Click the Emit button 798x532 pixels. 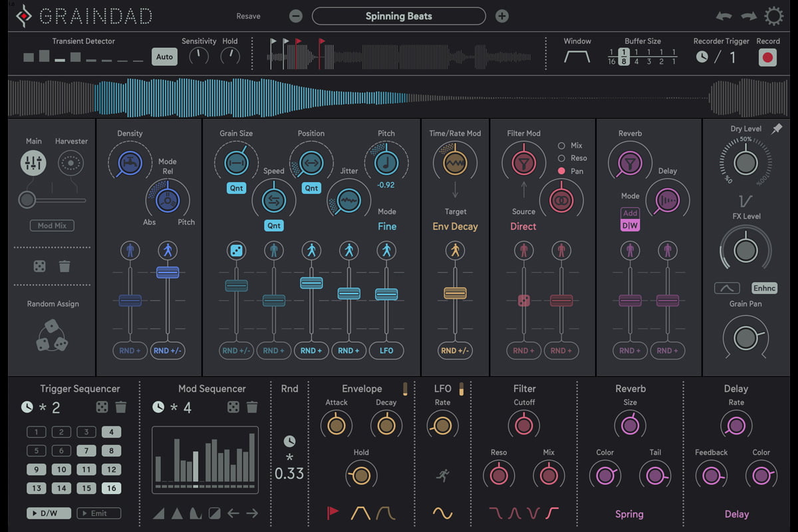(98, 513)
